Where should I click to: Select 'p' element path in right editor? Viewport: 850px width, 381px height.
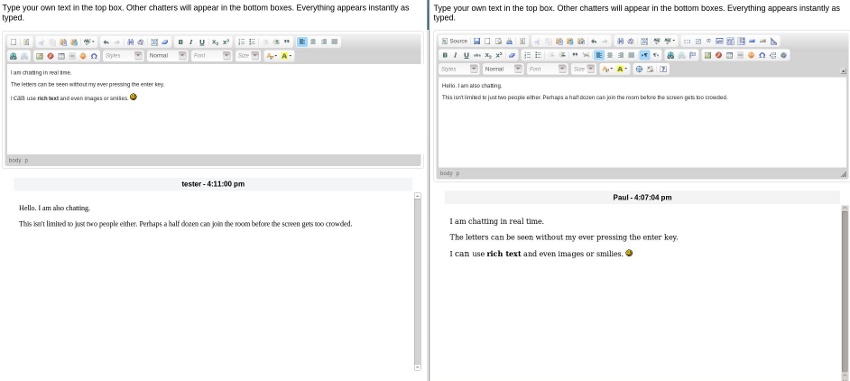pyautogui.click(x=458, y=173)
